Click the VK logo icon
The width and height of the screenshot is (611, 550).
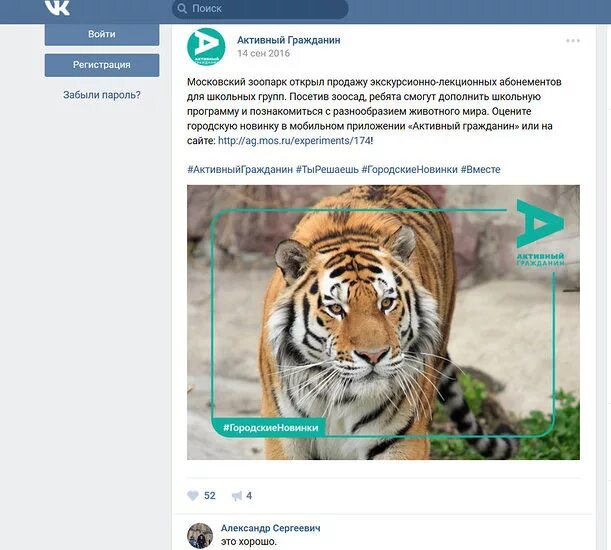click(57, 8)
